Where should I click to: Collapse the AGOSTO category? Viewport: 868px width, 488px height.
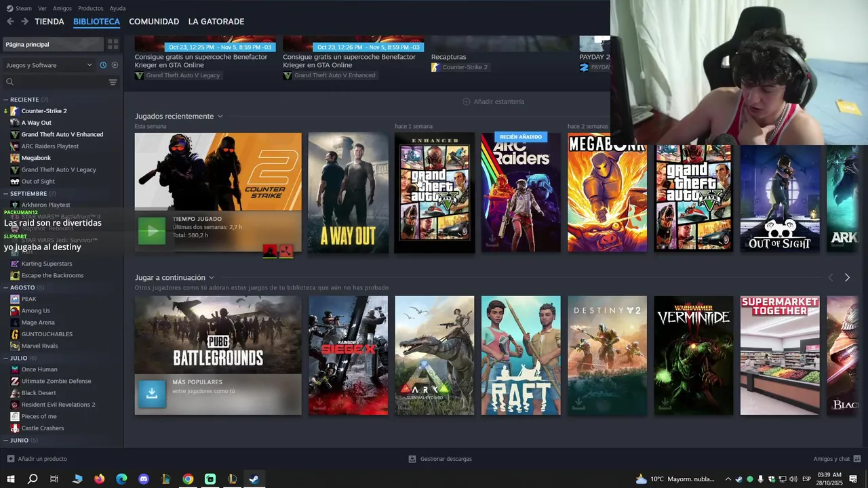coord(6,287)
